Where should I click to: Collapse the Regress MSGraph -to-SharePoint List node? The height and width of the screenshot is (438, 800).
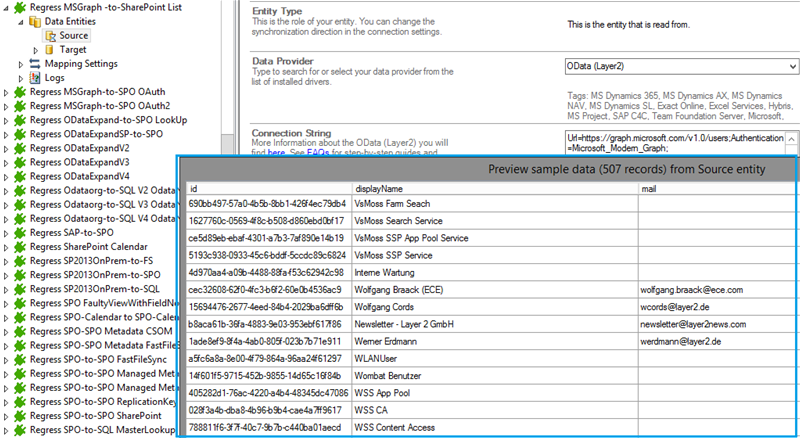coord(7,7)
